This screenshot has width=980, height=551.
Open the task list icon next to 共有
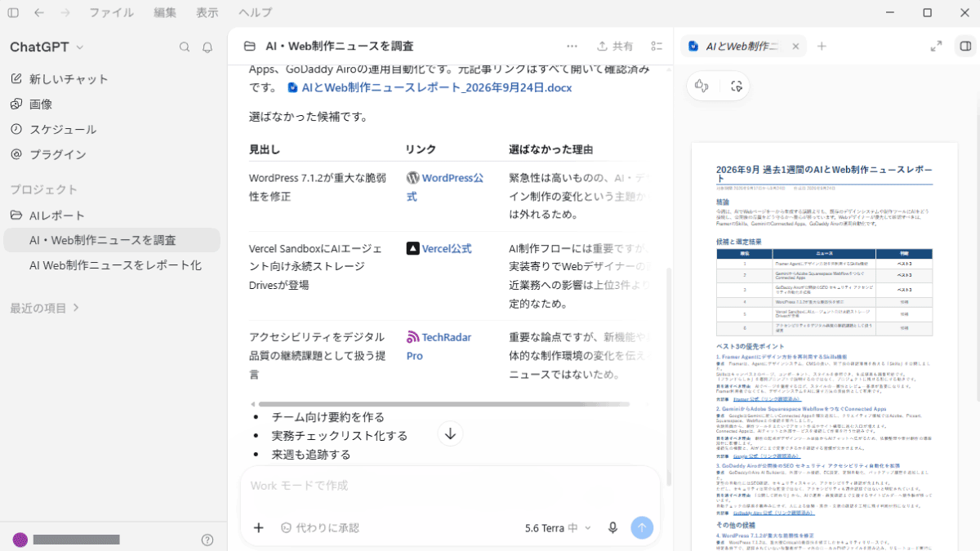(x=657, y=47)
